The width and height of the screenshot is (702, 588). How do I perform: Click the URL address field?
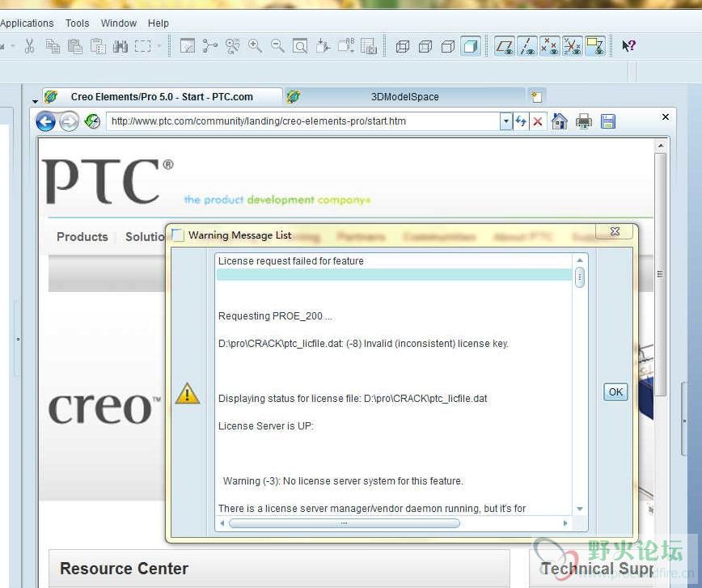[303, 121]
